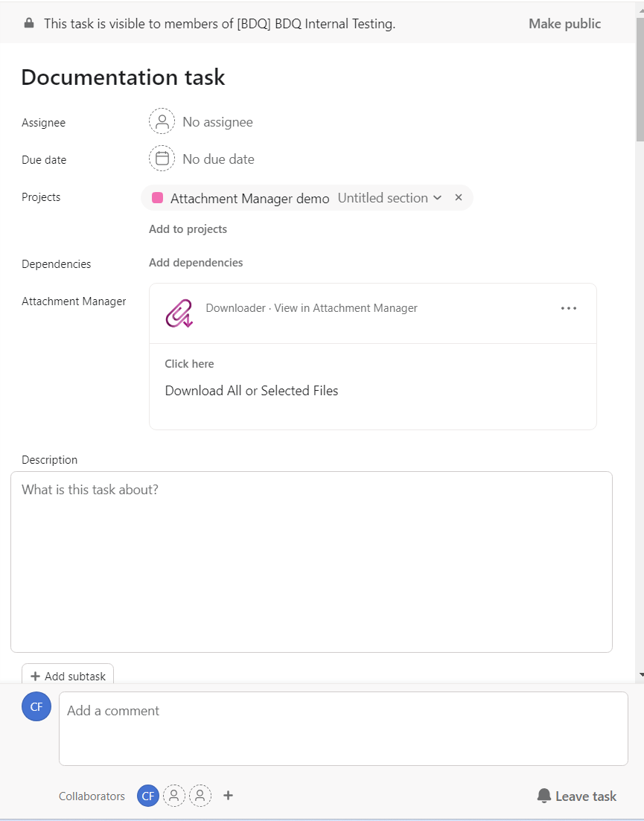Click in the task description field
The width and height of the screenshot is (644, 821).
(x=311, y=562)
